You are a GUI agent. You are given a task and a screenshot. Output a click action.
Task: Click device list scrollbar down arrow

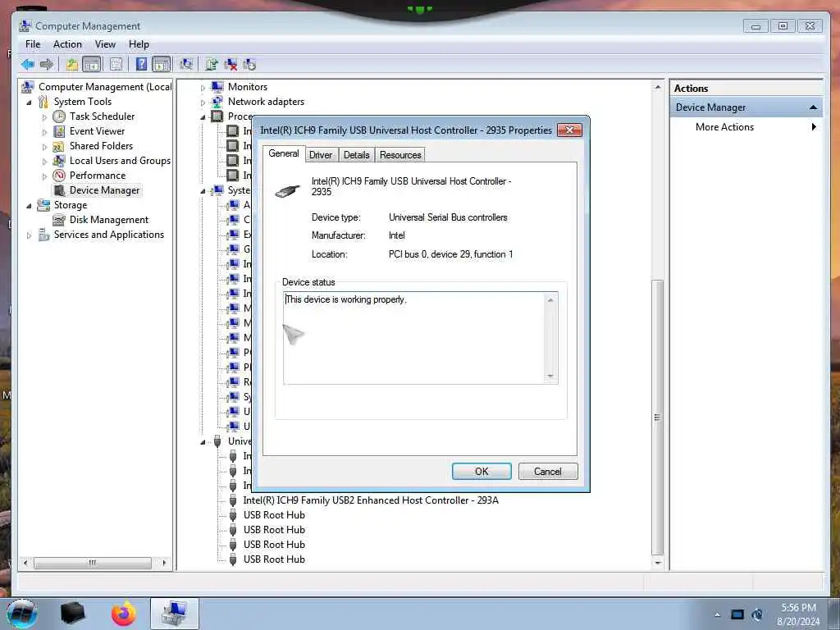point(658,563)
